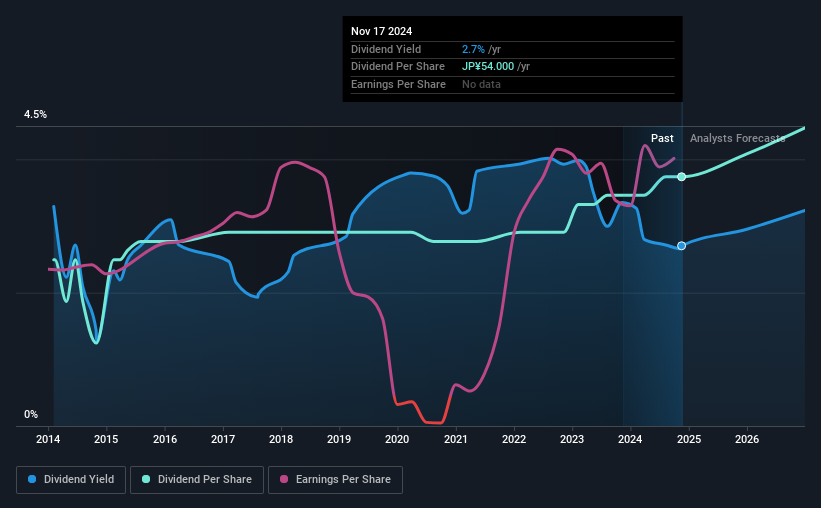Click the JP¥54.000 dividend per share value
The height and width of the screenshot is (508, 821).
coord(487,67)
